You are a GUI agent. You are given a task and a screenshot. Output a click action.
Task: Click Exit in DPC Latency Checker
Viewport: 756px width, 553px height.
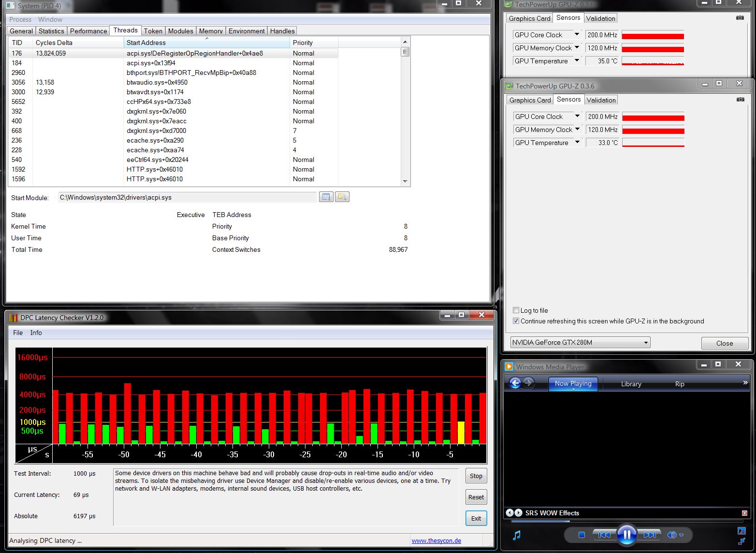[476, 518]
